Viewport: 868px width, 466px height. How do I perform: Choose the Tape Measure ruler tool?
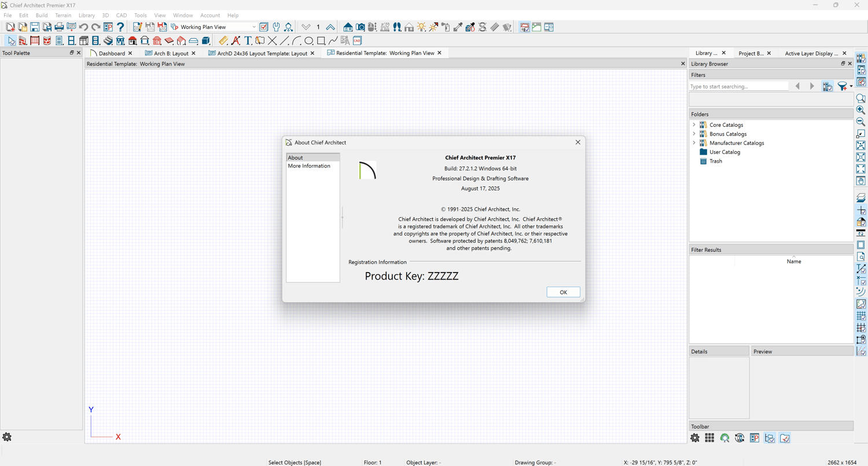223,41
